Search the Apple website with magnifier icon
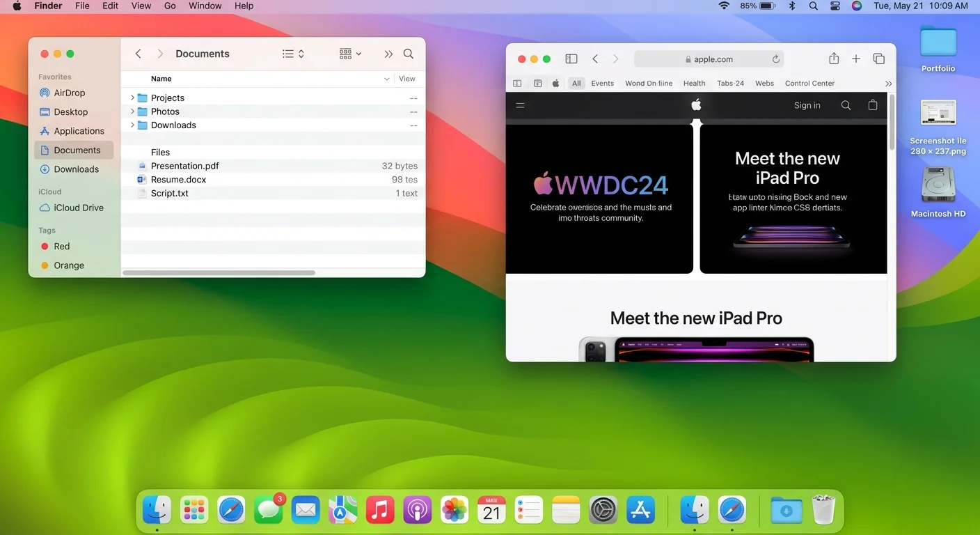 846,105
